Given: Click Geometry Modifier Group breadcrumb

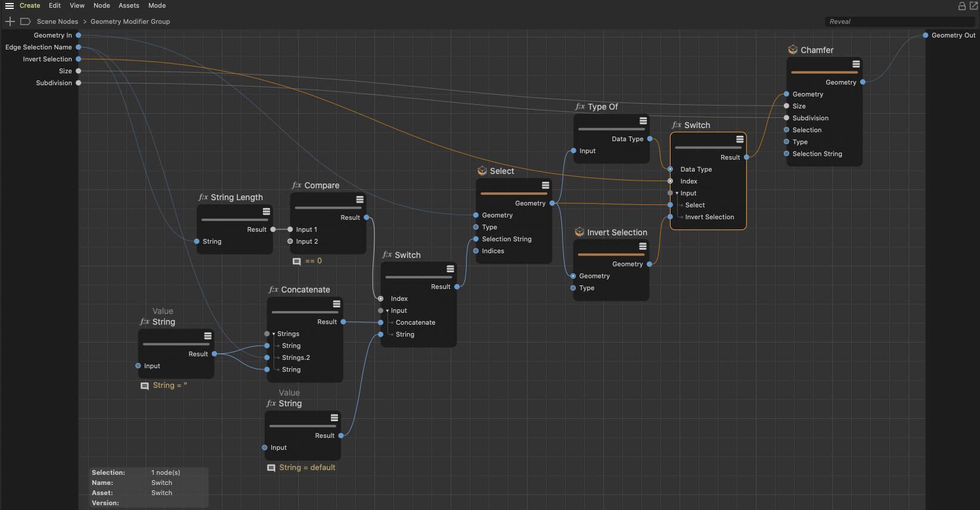Looking at the screenshot, I should (x=130, y=21).
